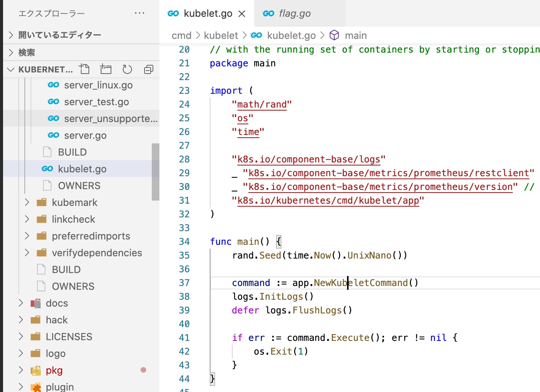Open server.go from the file tree
The width and height of the screenshot is (540, 392).
click(81, 135)
